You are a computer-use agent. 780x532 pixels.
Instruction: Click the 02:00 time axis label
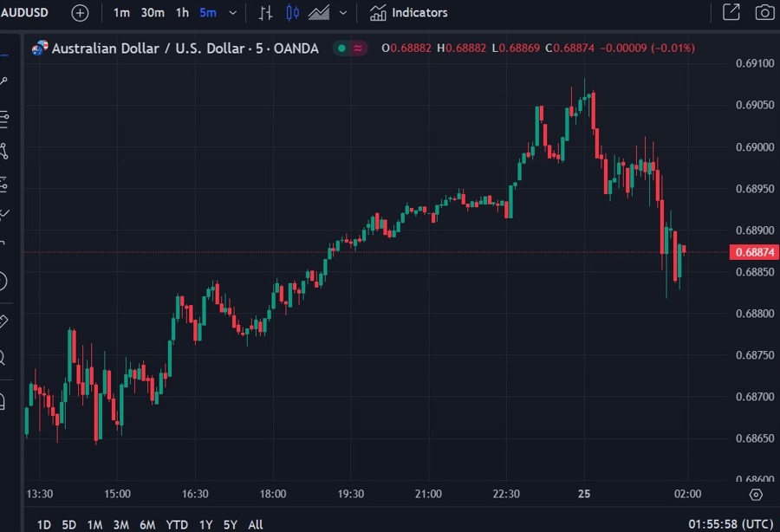tap(687, 494)
